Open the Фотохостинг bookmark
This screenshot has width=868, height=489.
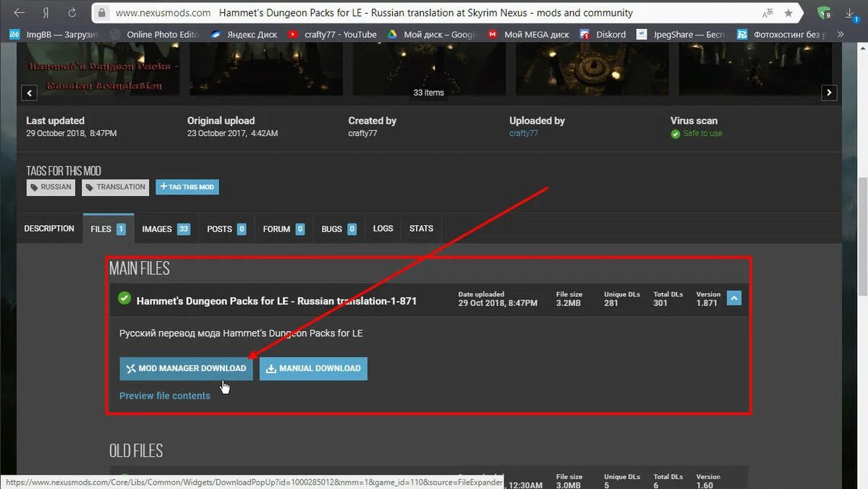point(781,34)
